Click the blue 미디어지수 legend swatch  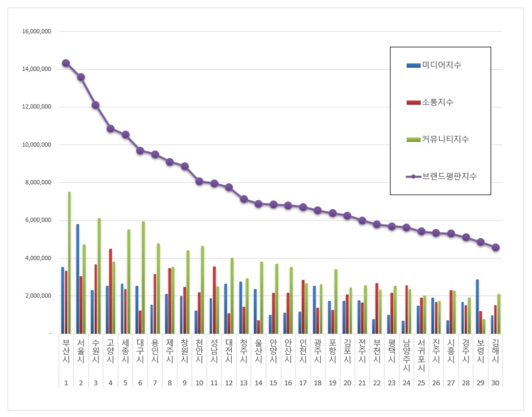pos(413,65)
